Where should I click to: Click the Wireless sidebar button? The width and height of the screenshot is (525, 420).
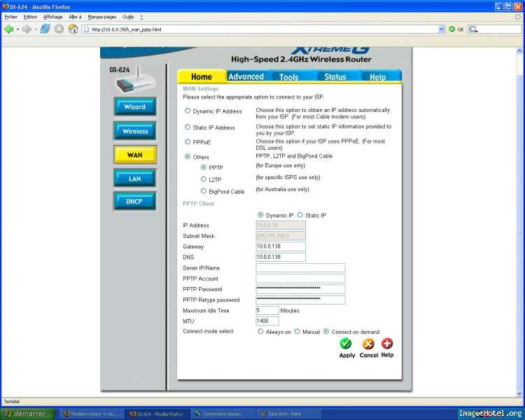[x=135, y=131]
